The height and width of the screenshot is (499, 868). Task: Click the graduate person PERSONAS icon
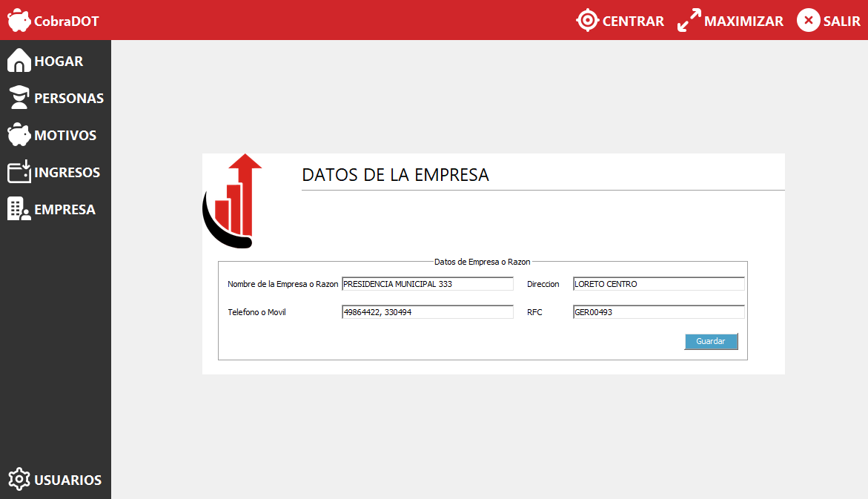tap(19, 98)
